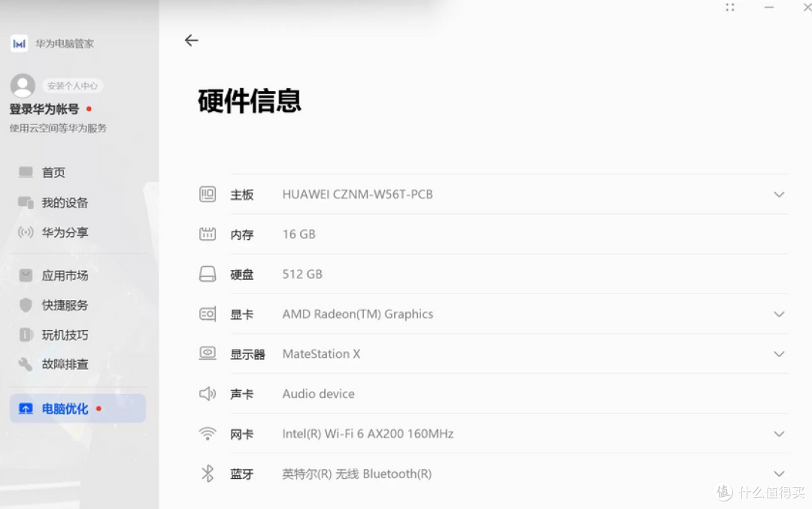
Task: Click the 声卡 speaker icon
Action: [x=208, y=393]
